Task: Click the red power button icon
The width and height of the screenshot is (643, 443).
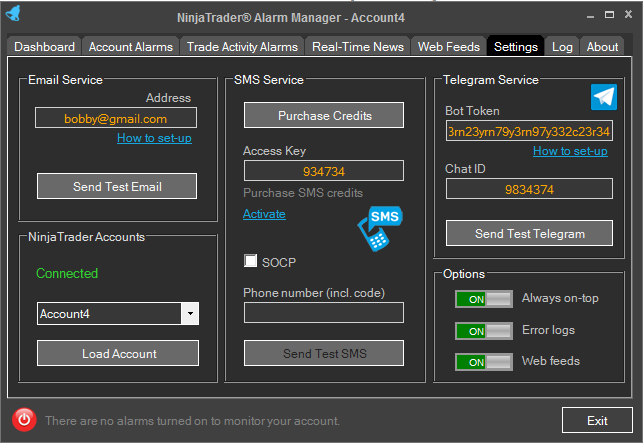Action: tap(24, 420)
